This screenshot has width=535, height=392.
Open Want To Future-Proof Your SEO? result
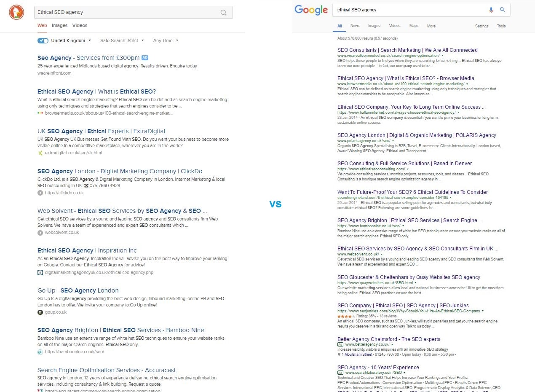(413, 192)
